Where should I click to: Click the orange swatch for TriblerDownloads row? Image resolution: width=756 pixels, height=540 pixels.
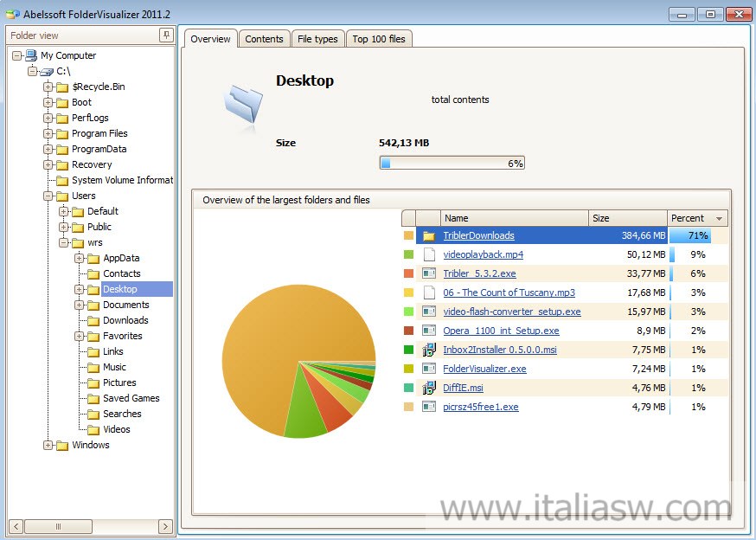(x=408, y=235)
